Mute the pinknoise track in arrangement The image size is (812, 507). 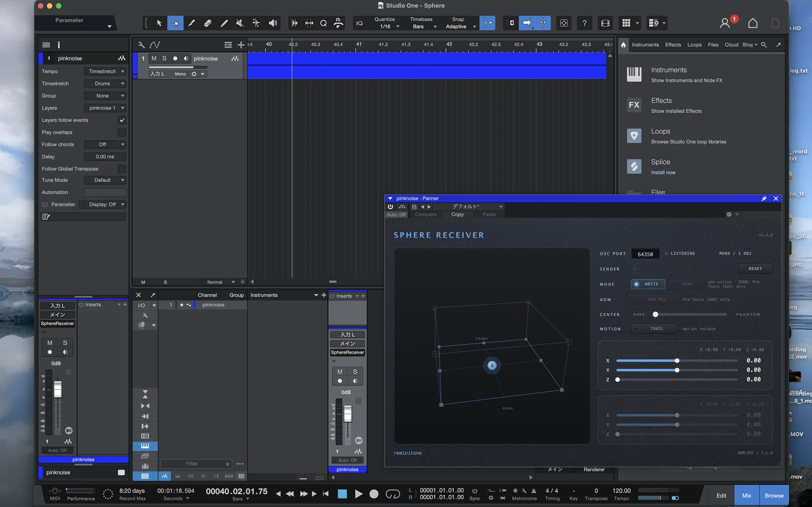point(154,58)
